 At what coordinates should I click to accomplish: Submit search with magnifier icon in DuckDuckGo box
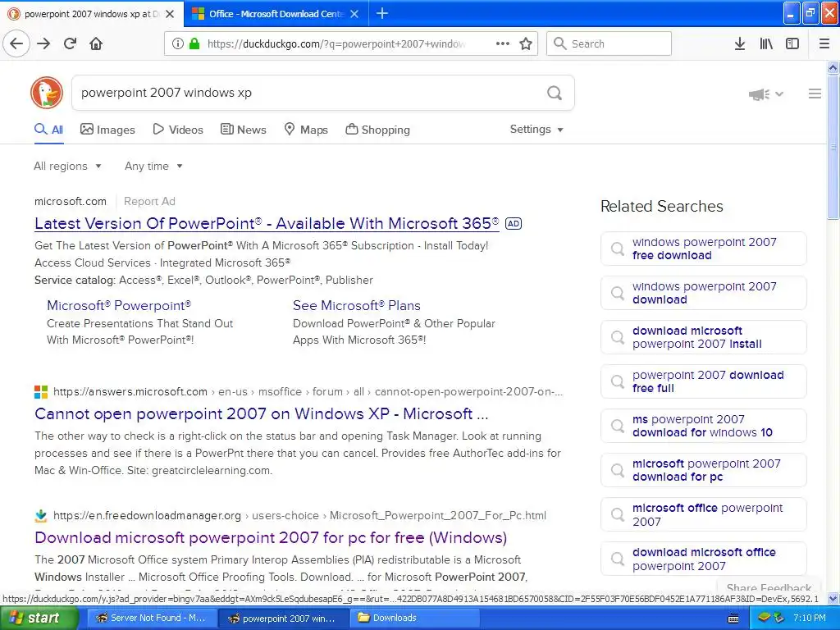click(x=555, y=94)
